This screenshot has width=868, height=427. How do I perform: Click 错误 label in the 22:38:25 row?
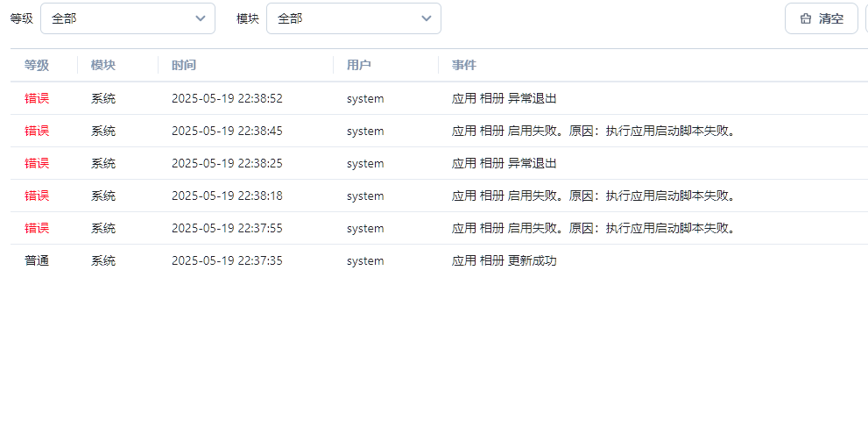click(x=37, y=163)
